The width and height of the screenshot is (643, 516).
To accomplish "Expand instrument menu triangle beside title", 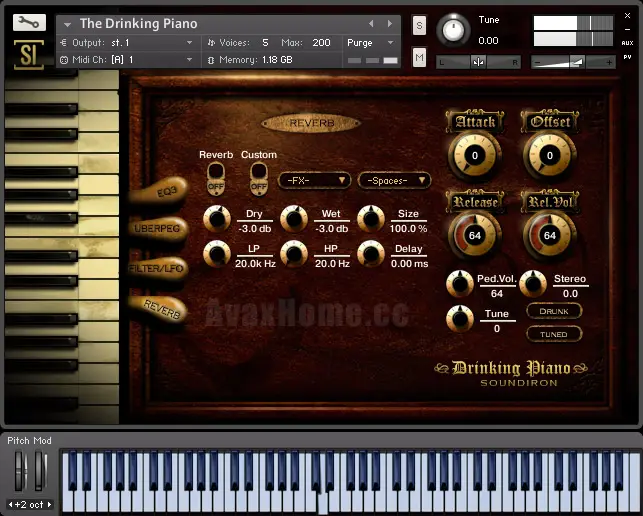I will (68, 25).
